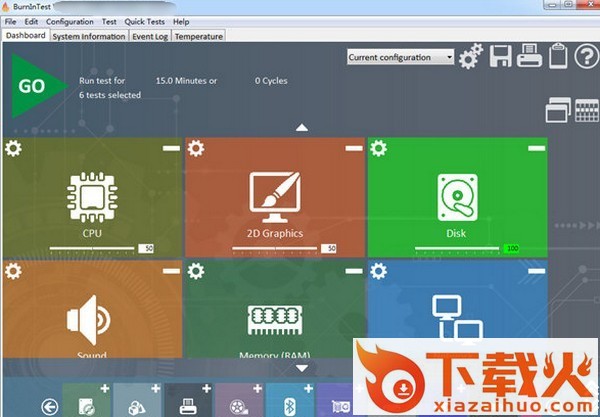Expand tile list with the down arrow
Viewport: 600px width, 417px height.
coord(302,368)
